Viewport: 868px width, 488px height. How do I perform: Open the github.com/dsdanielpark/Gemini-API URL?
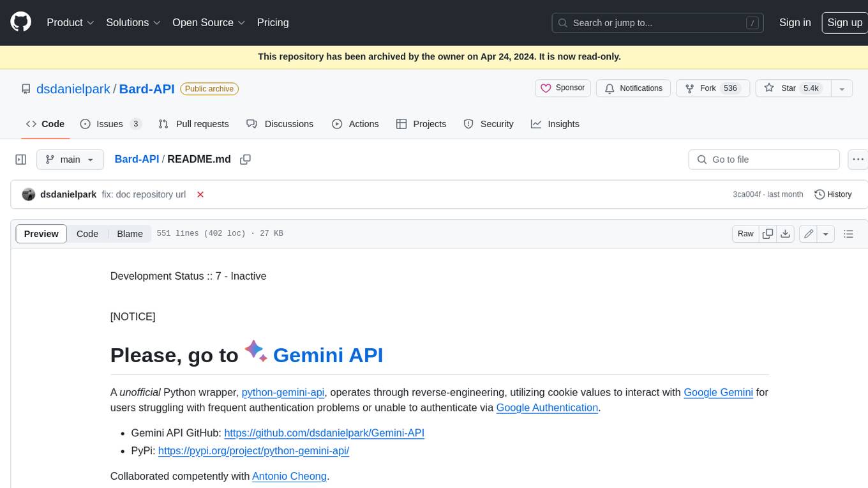pyautogui.click(x=324, y=433)
